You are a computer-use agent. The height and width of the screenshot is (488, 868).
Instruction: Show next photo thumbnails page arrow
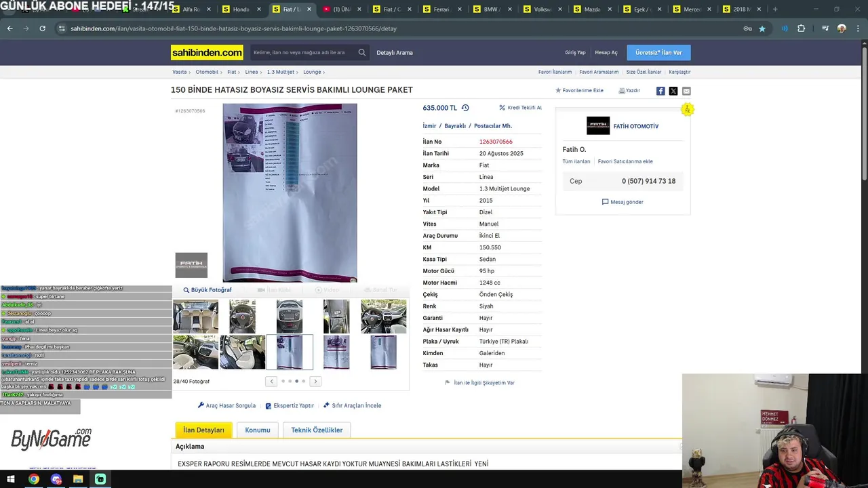(315, 382)
